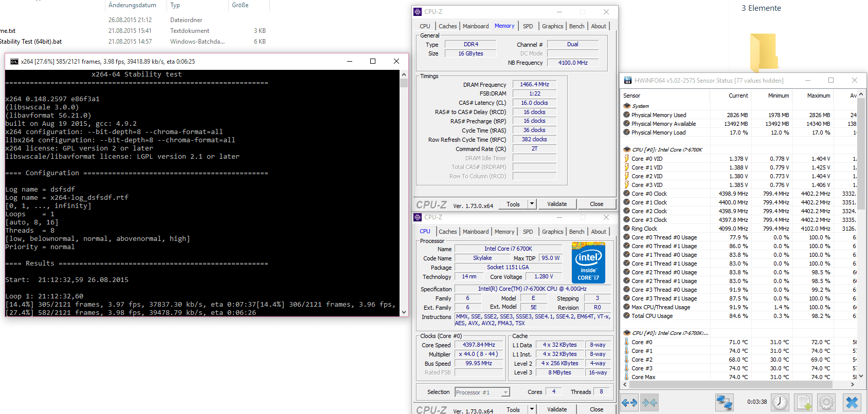
Task: Click HWiNFO expand sensor columns arrows icon
Action: [629, 403]
